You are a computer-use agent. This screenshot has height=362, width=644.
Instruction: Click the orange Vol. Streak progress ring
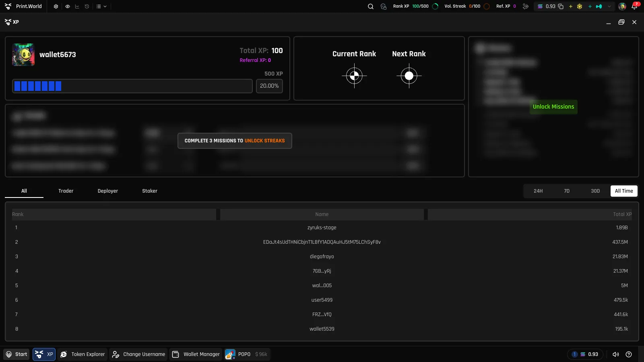tap(487, 6)
